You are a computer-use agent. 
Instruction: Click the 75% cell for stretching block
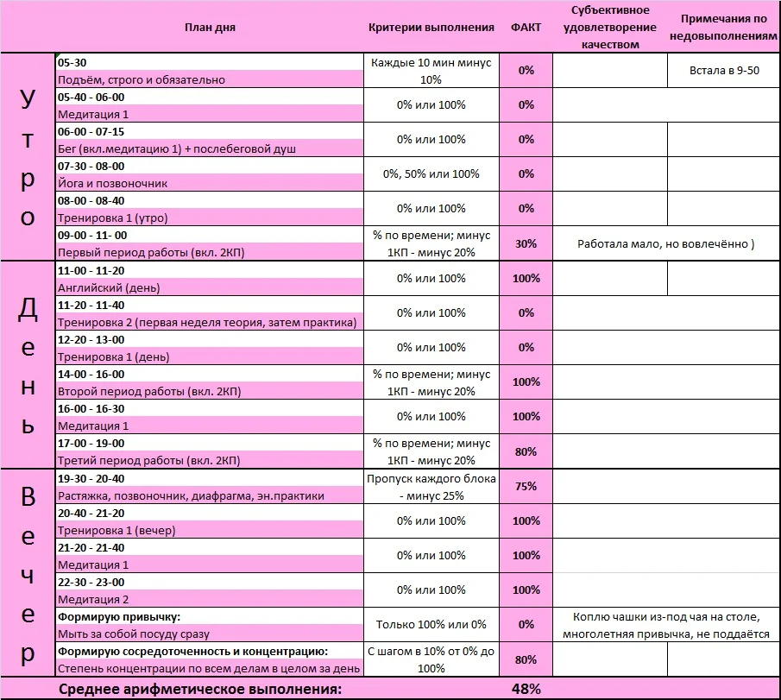tap(525, 486)
